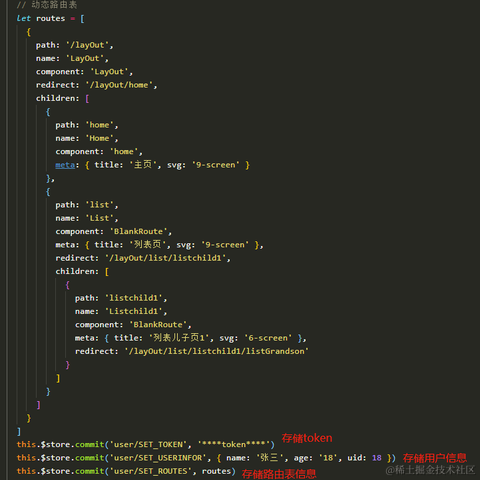This screenshot has height=480, width=480.
Task: Click the redirect path ending in listGrandson
Action: 217,352
